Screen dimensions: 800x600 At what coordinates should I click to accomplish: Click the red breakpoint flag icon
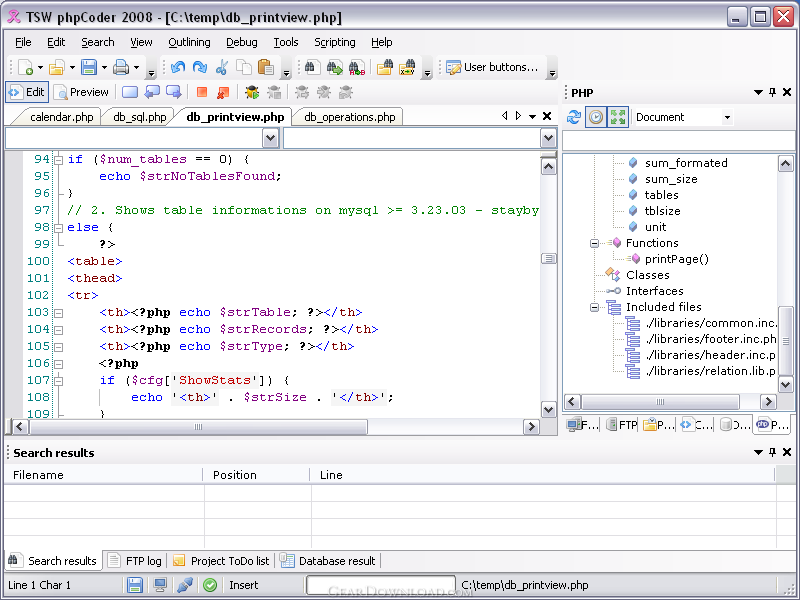click(223, 92)
